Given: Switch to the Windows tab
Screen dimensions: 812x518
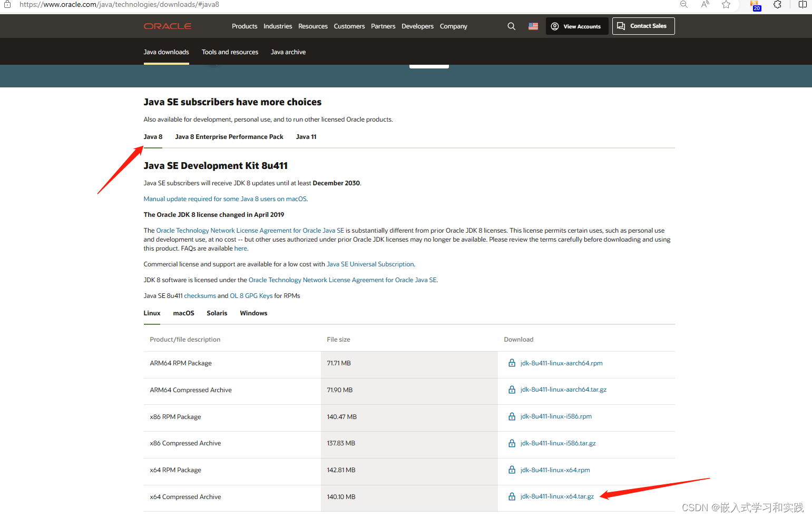Looking at the screenshot, I should click(x=253, y=313).
